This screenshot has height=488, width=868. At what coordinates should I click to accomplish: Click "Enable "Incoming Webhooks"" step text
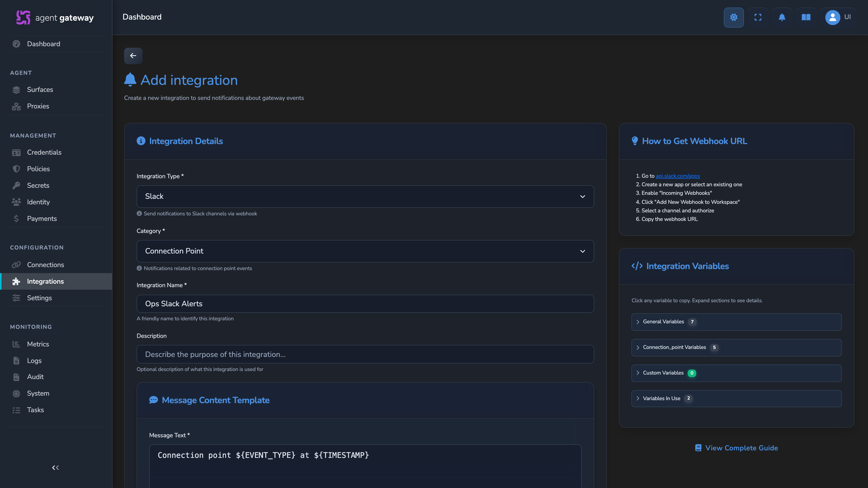click(677, 193)
